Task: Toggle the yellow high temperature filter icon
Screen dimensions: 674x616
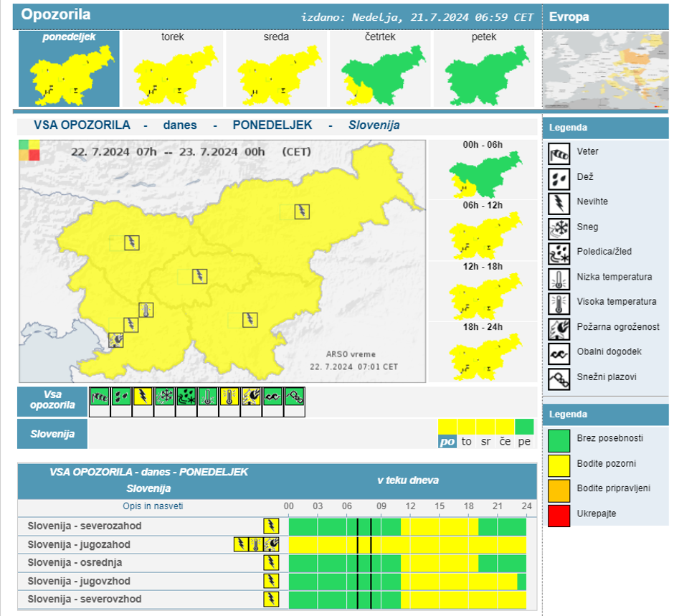Action: 229,396
